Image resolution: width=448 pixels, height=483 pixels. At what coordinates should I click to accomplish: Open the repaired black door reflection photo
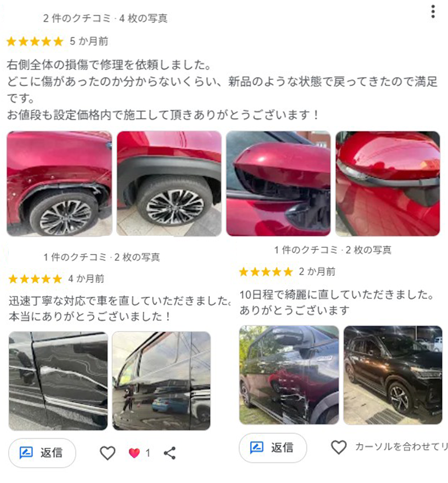click(x=161, y=381)
